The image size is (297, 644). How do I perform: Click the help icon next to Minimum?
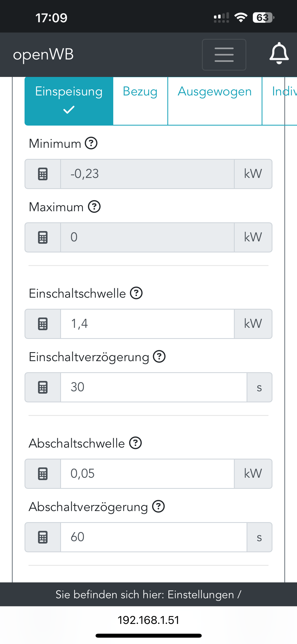[x=91, y=143]
